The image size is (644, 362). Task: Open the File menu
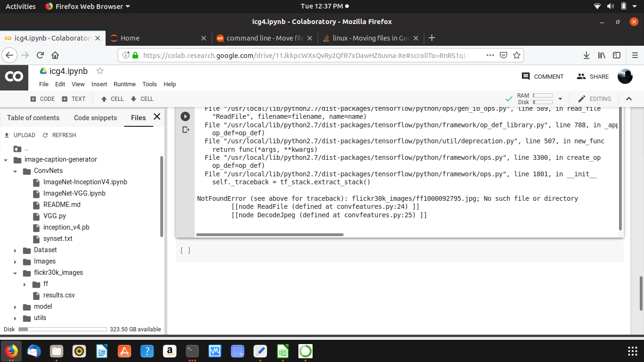(44, 84)
